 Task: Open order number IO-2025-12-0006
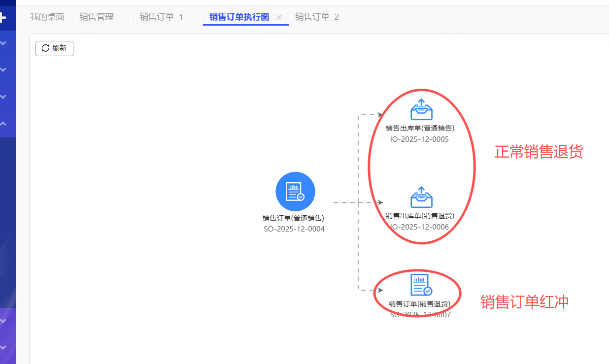tap(419, 227)
